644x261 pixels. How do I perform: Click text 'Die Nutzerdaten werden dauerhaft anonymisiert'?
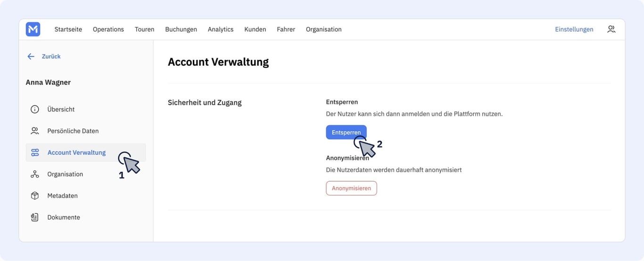tap(394, 169)
